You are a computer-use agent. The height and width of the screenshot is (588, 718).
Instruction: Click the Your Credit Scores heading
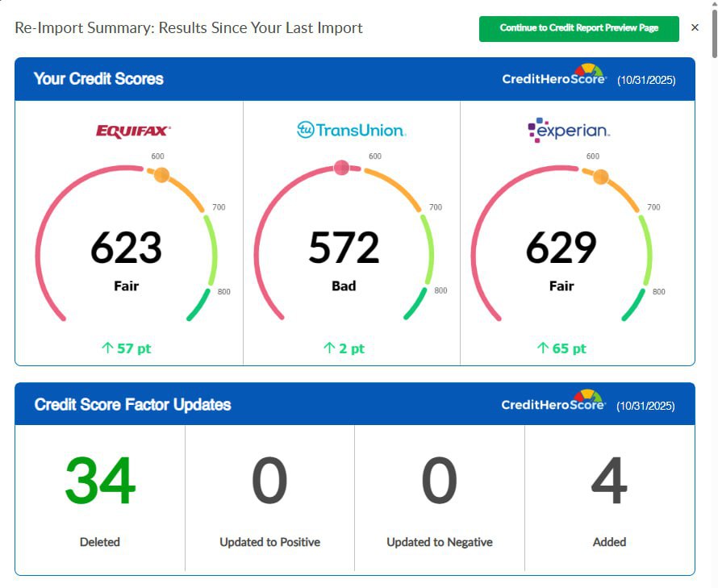pyautogui.click(x=98, y=79)
